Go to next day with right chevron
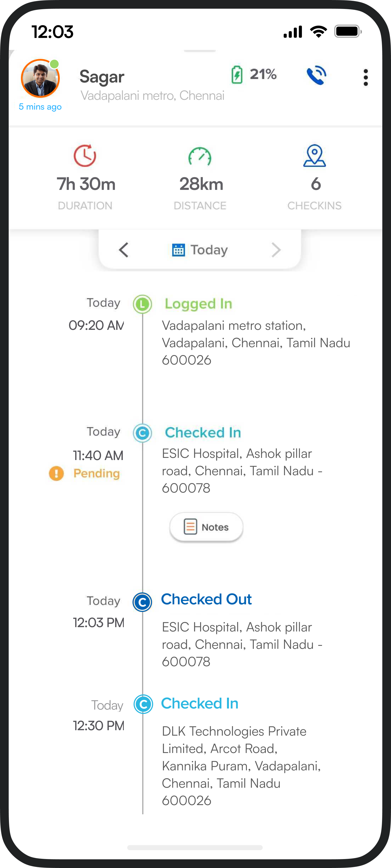 [276, 250]
